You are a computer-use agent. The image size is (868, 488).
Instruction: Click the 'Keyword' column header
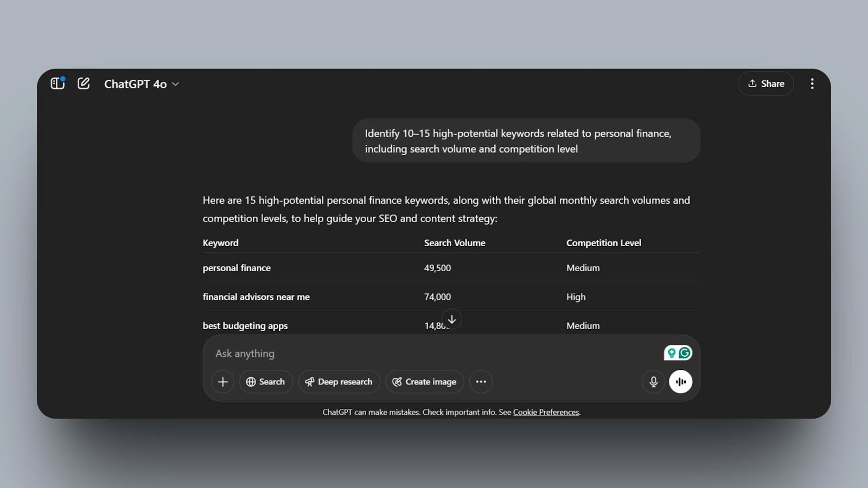[220, 243]
